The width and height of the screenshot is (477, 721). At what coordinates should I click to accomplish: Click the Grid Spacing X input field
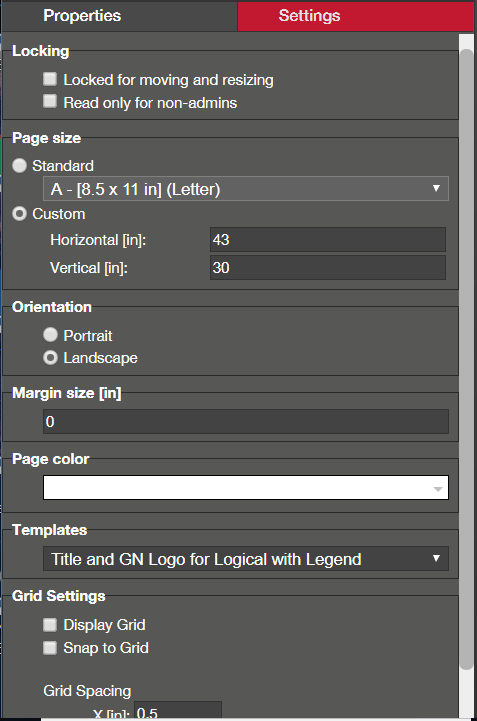pyautogui.click(x=178, y=710)
